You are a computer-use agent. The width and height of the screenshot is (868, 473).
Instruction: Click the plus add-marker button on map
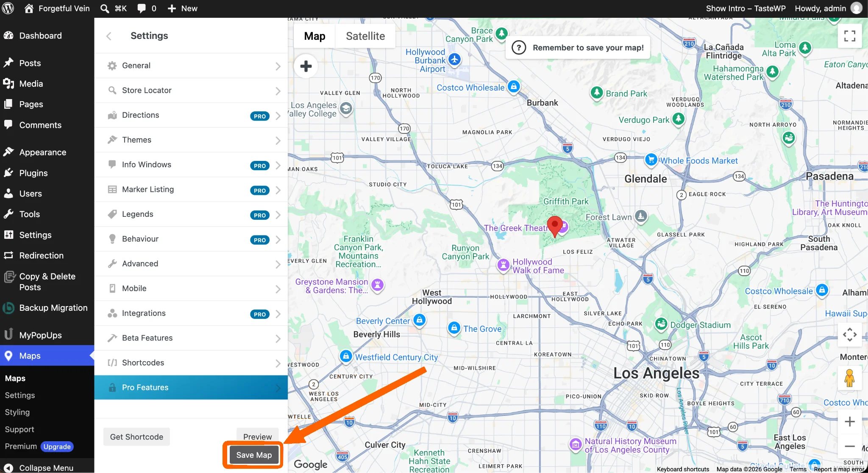[306, 66]
